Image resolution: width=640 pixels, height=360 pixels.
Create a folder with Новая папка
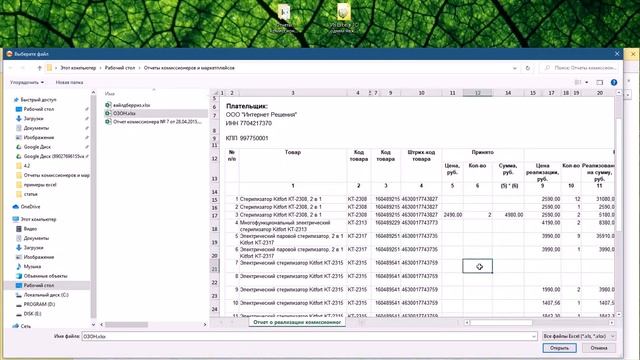click(x=69, y=82)
